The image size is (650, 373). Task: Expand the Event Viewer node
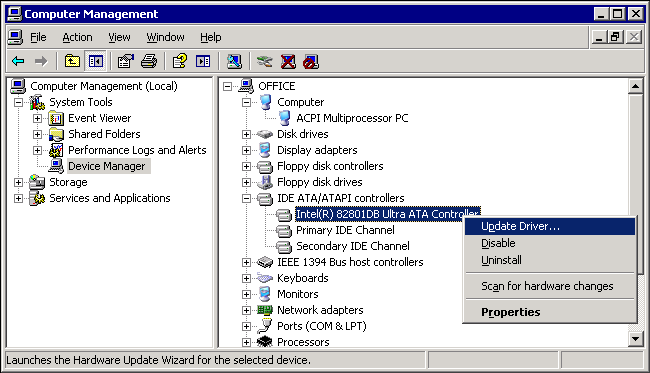pyautogui.click(x=37, y=119)
